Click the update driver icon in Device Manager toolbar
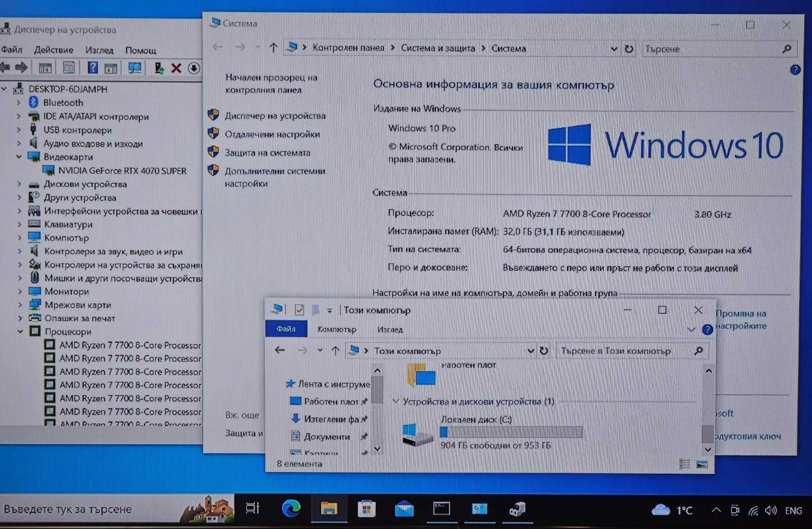Screen dimensions: 812x529 point(159,68)
